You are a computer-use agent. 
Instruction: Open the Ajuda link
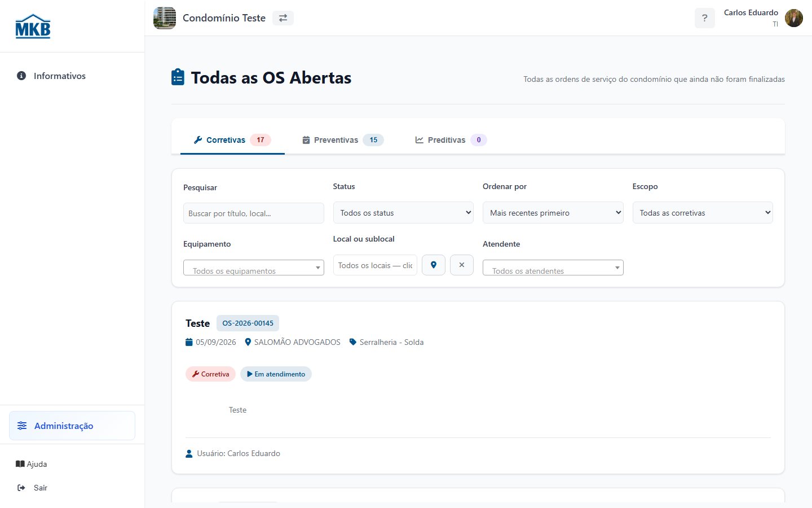tap(32, 464)
